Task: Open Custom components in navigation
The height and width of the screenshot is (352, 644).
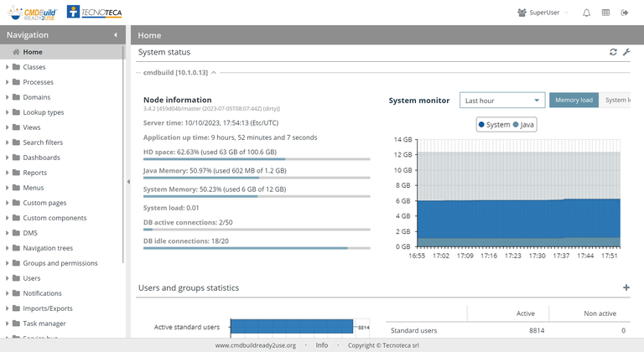Action: pos(55,218)
